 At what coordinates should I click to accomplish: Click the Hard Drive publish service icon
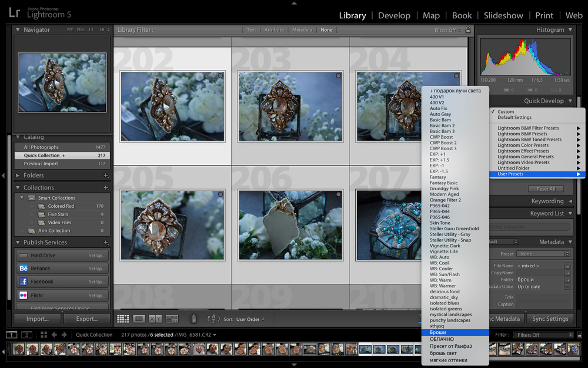[24, 256]
